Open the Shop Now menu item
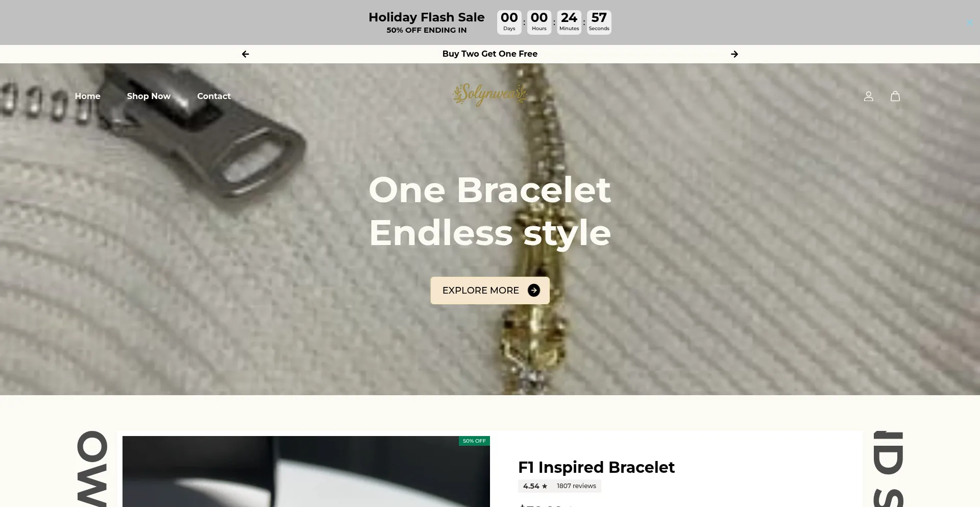This screenshot has height=507, width=980. point(149,96)
